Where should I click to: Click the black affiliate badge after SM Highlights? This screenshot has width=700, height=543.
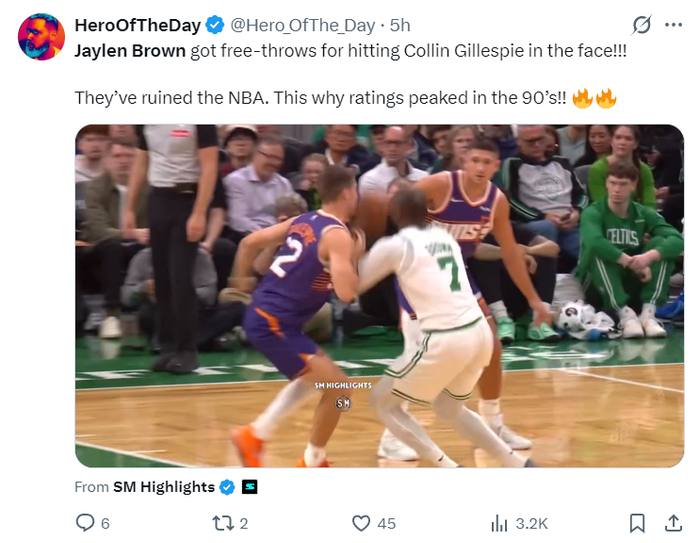pyautogui.click(x=250, y=487)
